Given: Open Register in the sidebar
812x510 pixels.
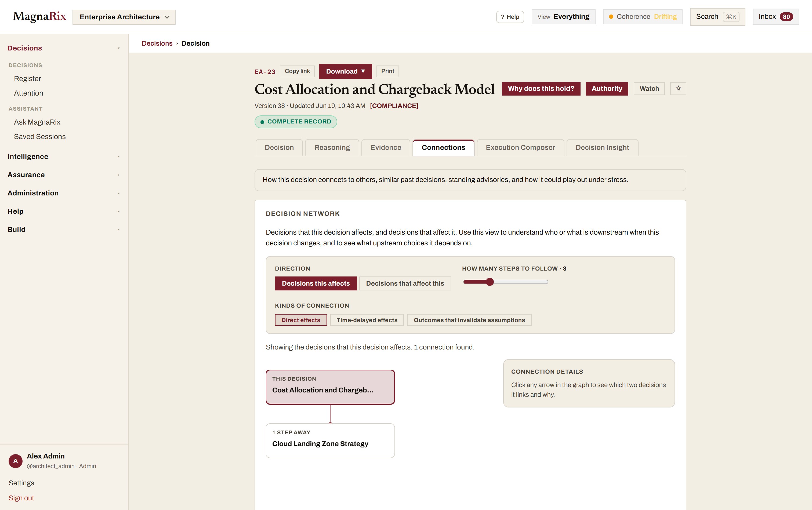Looking at the screenshot, I should (27, 79).
